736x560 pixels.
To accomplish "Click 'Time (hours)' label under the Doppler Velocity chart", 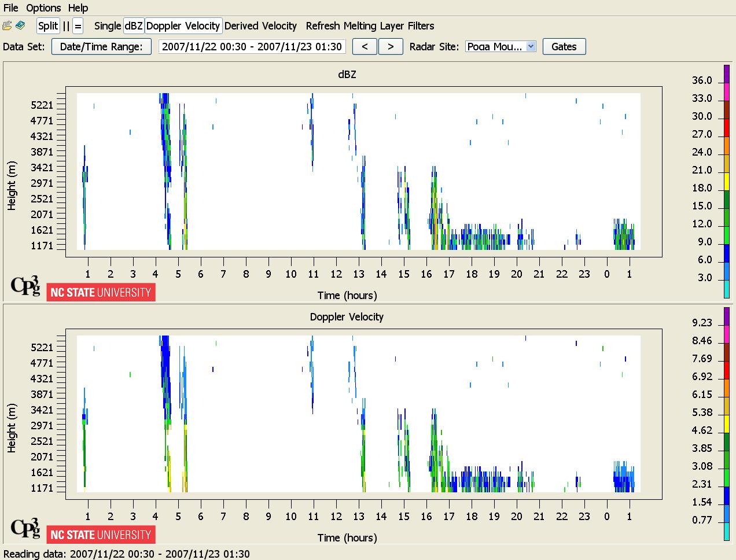I will (347, 538).
